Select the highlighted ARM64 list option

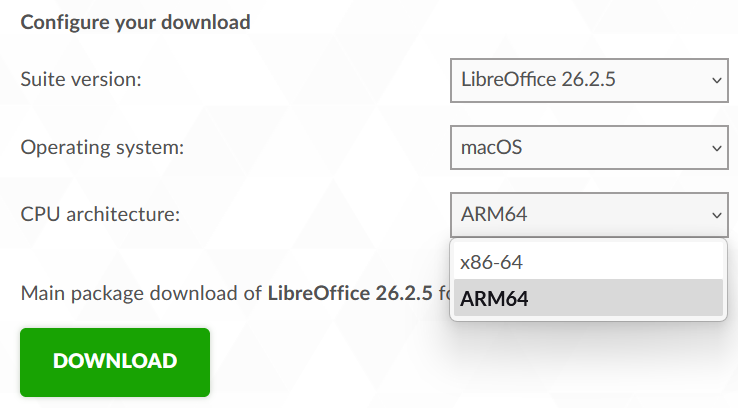pyautogui.click(x=588, y=297)
